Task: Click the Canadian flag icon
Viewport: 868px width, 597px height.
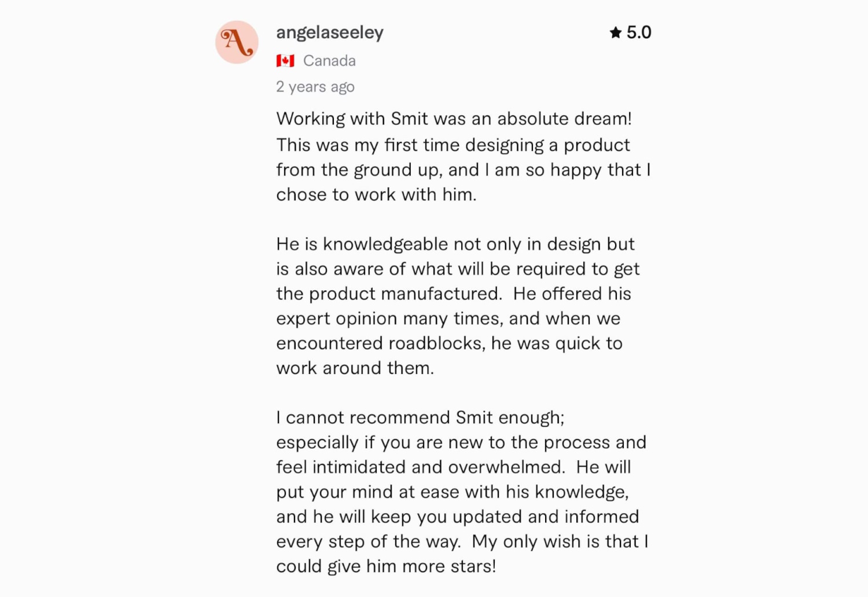Action: 285,61
